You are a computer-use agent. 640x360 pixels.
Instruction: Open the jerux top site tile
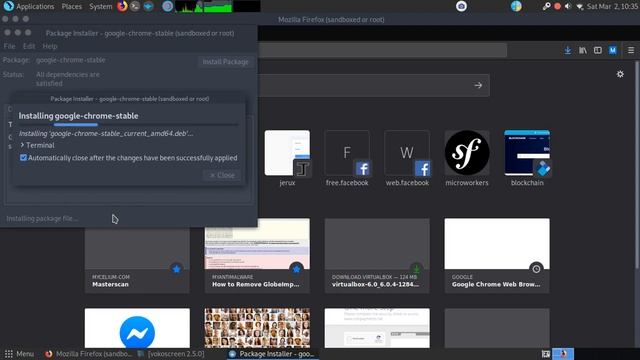click(287, 158)
